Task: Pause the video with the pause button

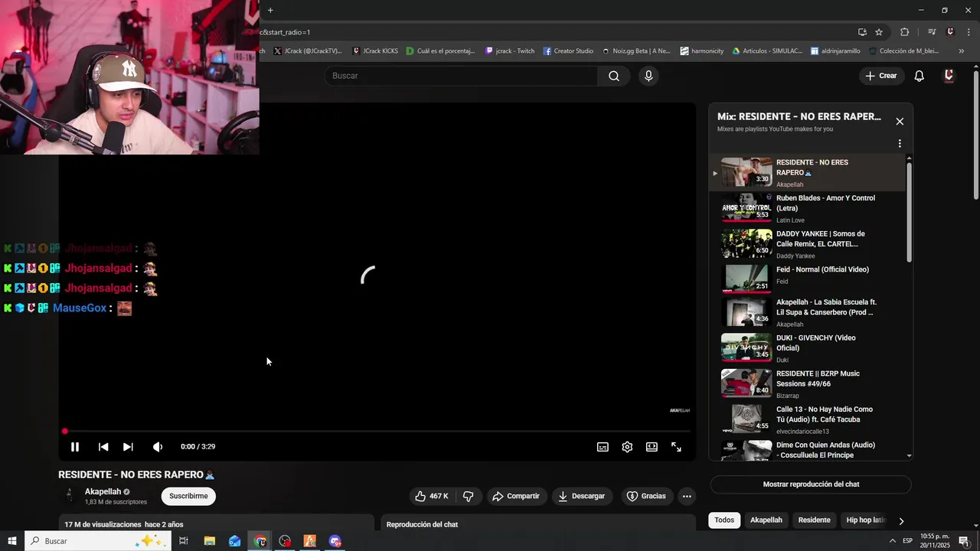Action: click(x=75, y=447)
